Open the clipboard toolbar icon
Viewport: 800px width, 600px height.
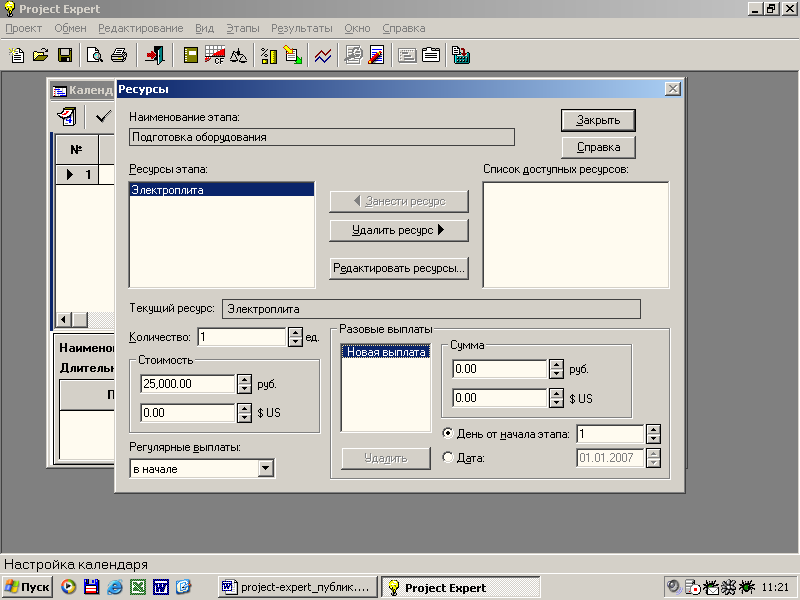pos(431,55)
